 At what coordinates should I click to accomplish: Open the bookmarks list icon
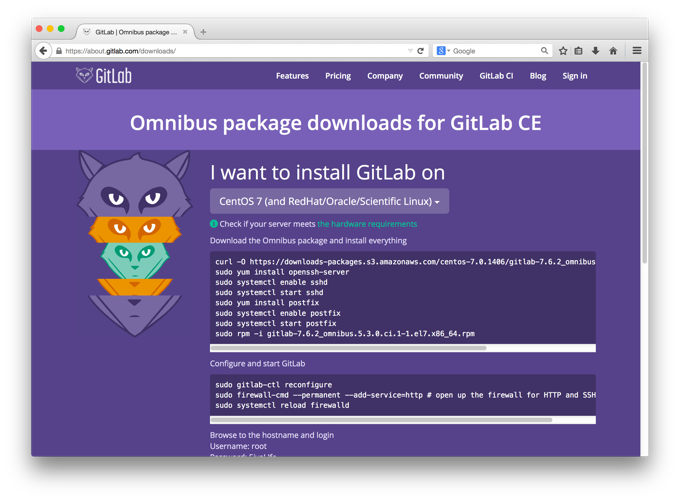[579, 51]
